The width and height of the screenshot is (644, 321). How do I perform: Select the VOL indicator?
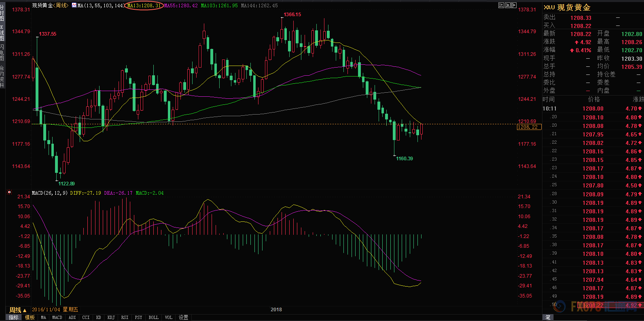169,318
